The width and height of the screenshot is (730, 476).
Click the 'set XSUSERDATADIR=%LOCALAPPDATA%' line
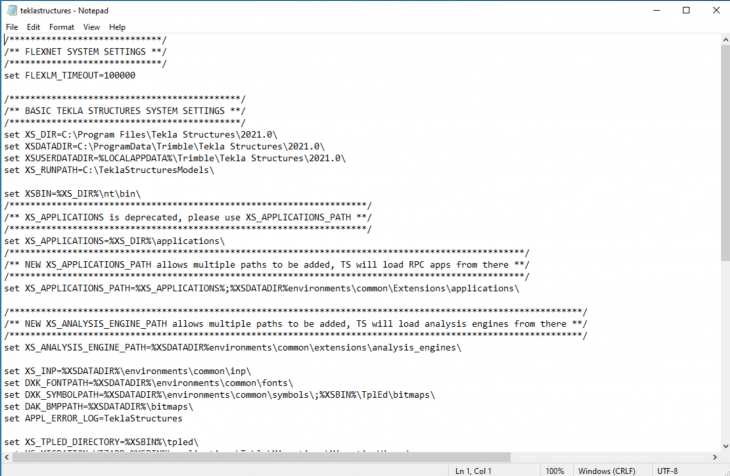pyautogui.click(x=175, y=158)
